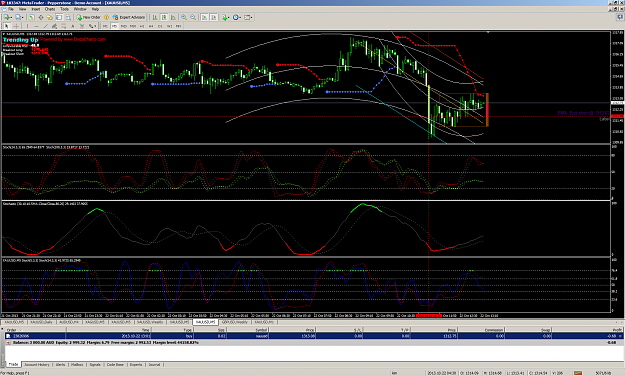Open a new chart from the toolbar
This screenshot has height=376, width=625.
[7, 17]
